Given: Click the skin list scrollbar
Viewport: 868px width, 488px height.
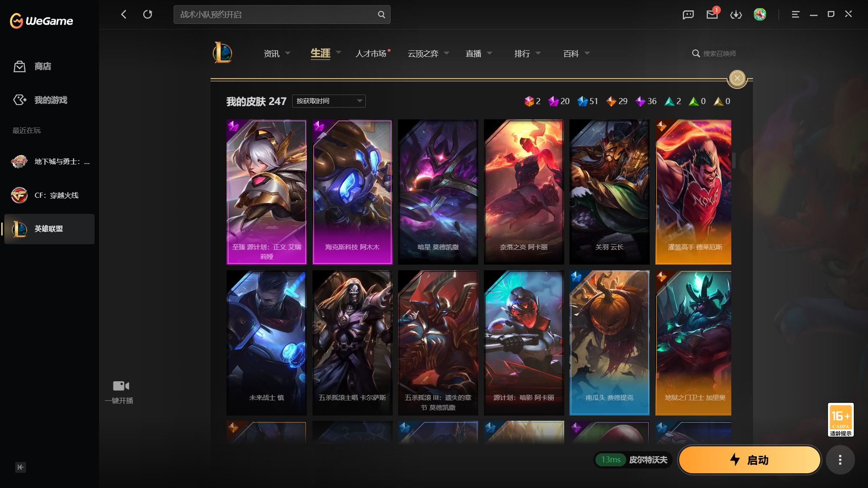Looking at the screenshot, I should point(734,160).
